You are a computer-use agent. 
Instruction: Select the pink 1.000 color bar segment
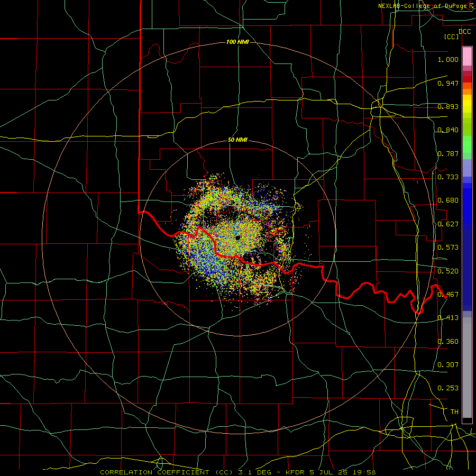tap(467, 57)
